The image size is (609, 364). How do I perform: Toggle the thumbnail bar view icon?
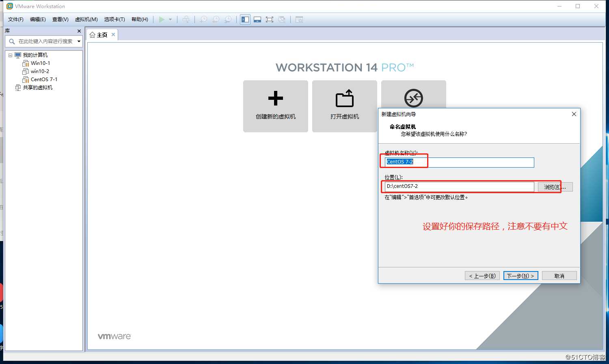click(x=257, y=19)
